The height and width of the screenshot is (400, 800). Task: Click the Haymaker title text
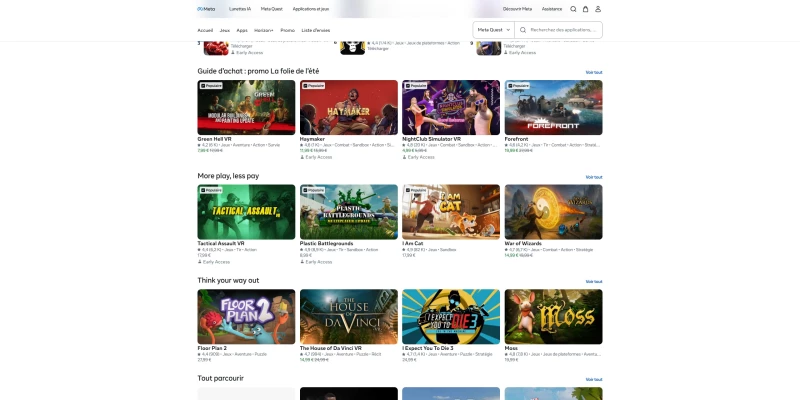point(312,139)
